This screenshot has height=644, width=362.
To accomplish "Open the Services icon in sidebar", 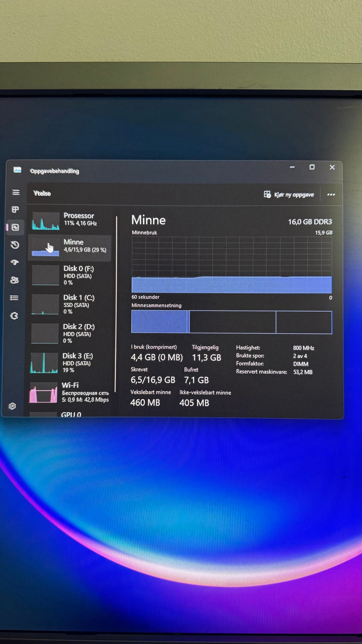I will tap(14, 316).
